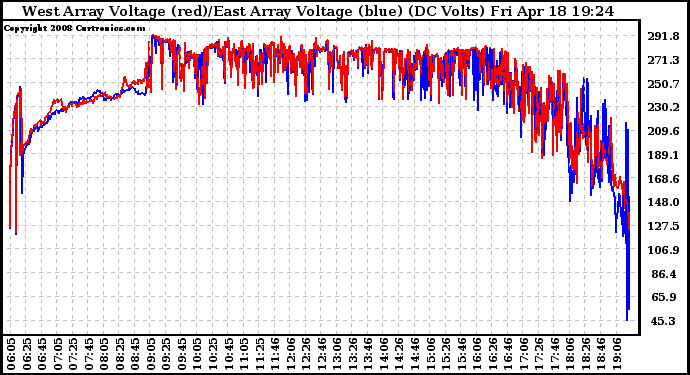
Task: Click the 13:46 time axis label
Action: [x=368, y=354]
